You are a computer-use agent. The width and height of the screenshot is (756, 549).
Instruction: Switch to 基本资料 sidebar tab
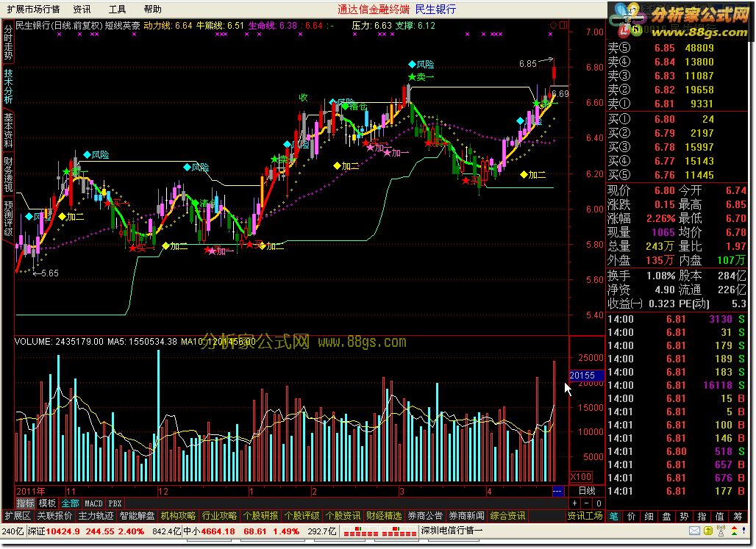point(8,130)
